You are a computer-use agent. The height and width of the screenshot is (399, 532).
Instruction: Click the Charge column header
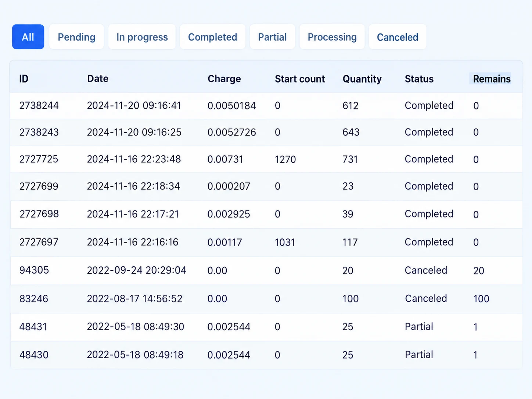(224, 79)
